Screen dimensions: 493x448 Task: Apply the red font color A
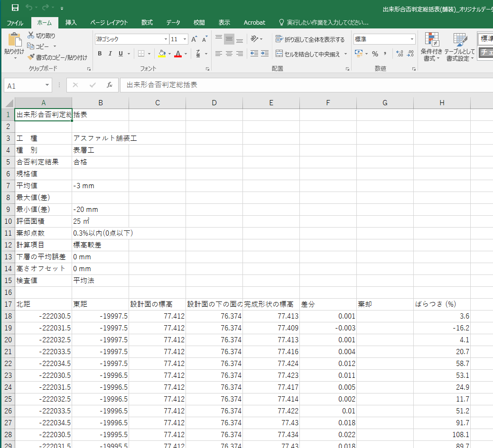178,54
